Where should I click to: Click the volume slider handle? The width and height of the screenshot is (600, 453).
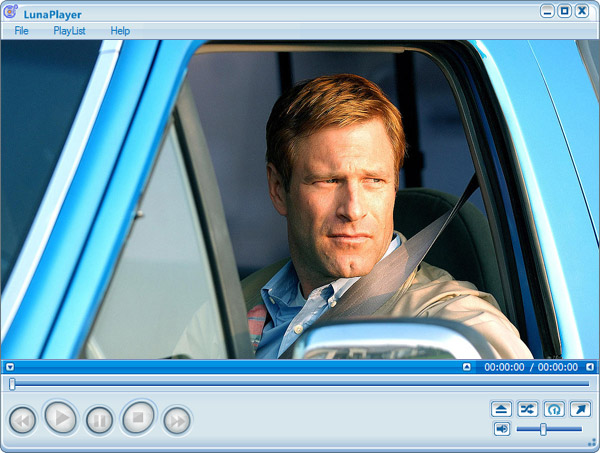coord(543,429)
